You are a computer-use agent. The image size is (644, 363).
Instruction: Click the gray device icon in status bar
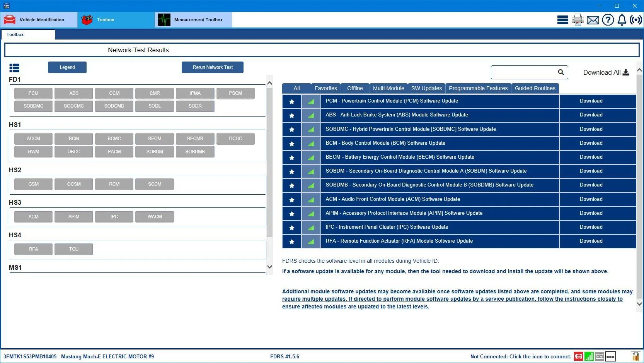(x=600, y=356)
